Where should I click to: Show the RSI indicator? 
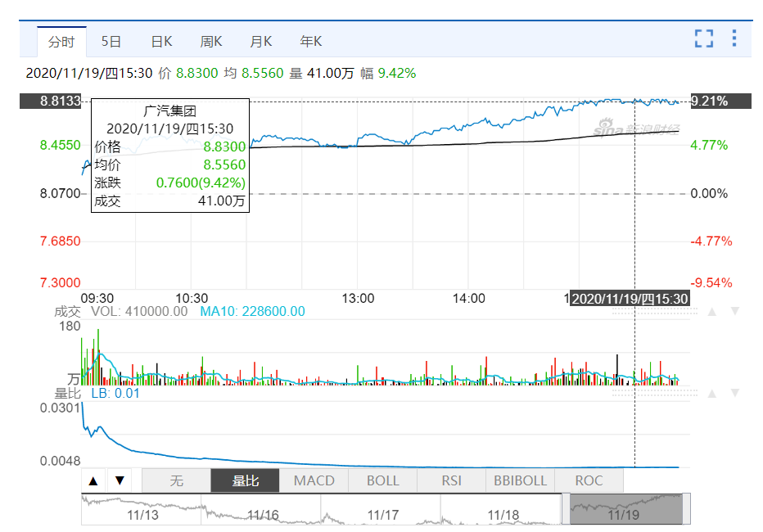(452, 481)
